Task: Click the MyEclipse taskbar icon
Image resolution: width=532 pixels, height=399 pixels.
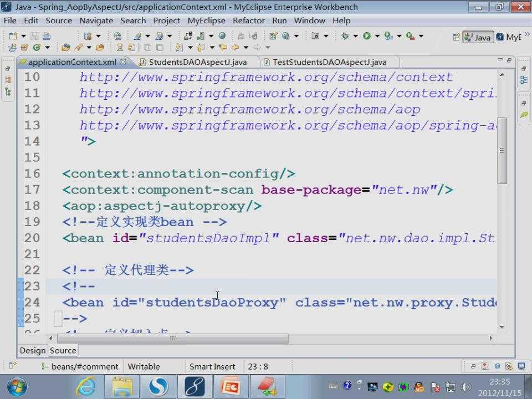Action: [195, 386]
